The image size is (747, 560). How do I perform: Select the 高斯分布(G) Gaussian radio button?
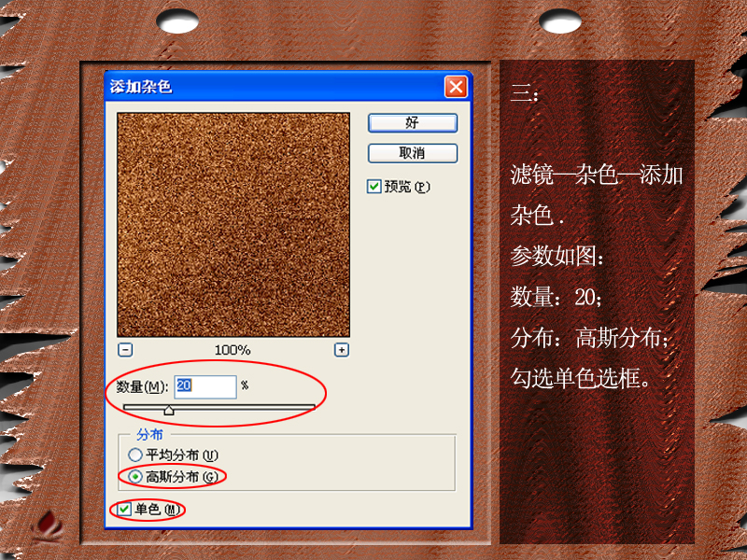tap(134, 476)
